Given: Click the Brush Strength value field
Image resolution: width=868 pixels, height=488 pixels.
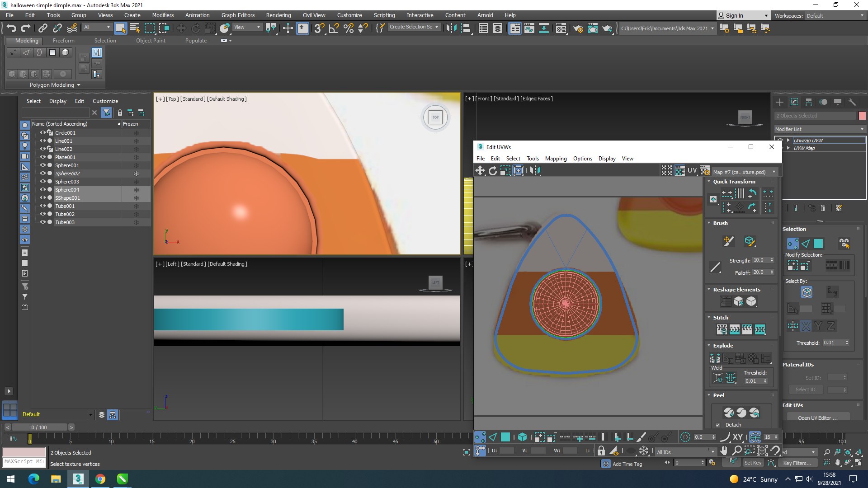Looking at the screenshot, I should point(760,260).
